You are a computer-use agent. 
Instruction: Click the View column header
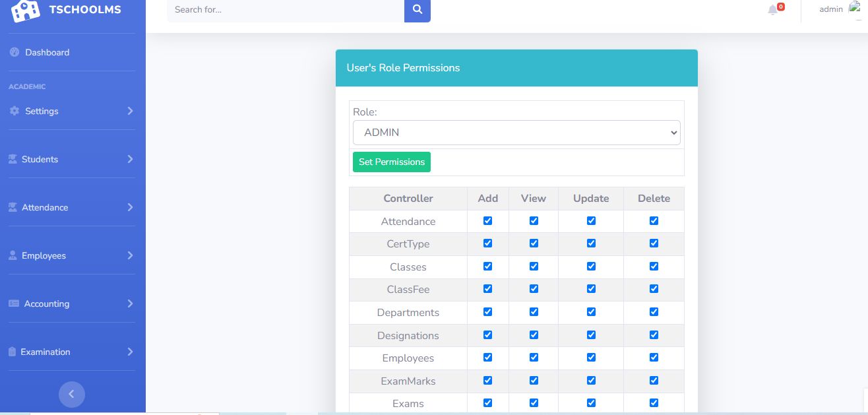pos(534,199)
